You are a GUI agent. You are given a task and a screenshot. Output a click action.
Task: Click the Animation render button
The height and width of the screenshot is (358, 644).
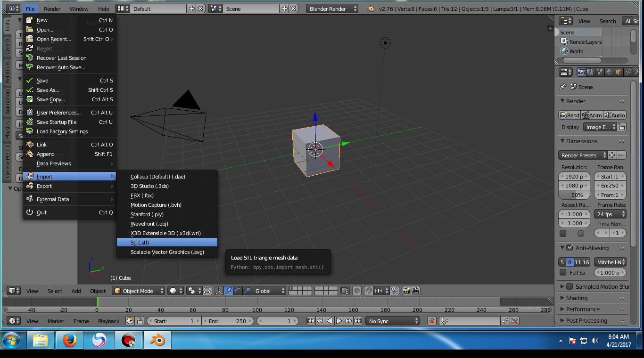point(592,115)
